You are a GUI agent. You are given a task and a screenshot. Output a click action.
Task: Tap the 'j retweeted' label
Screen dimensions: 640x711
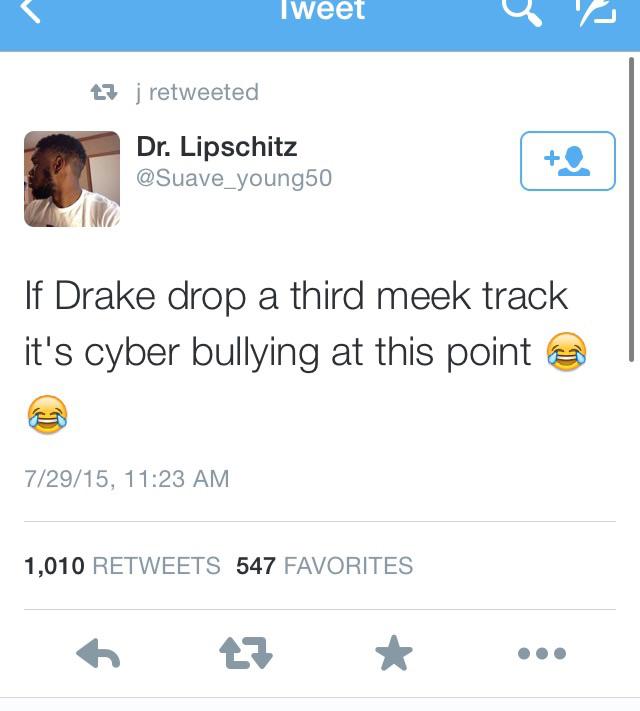(197, 93)
